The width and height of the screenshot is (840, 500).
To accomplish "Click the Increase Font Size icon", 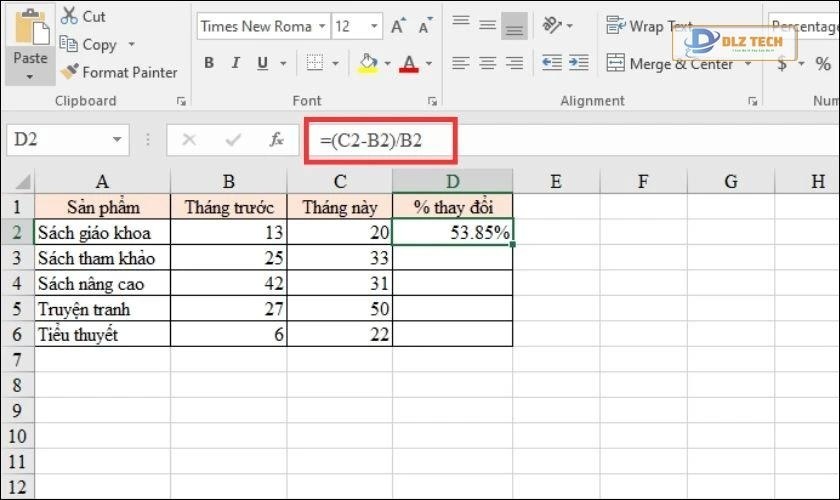I will 398,27.
